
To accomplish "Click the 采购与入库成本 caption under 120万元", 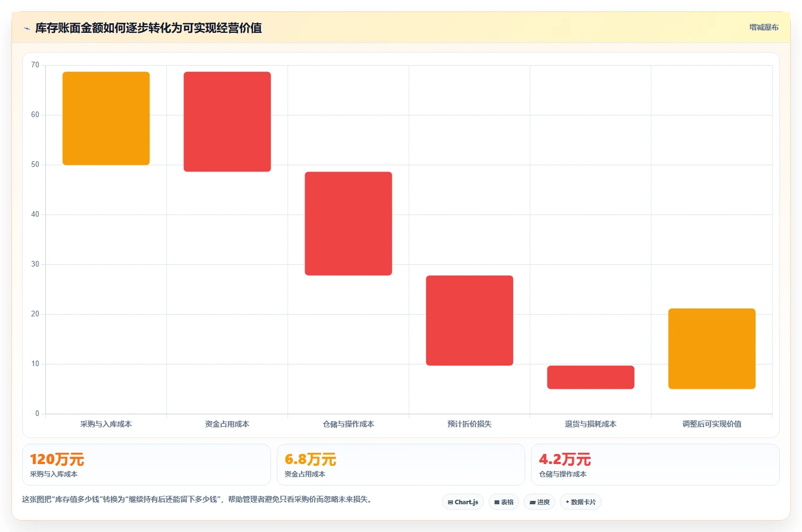I will click(54, 474).
